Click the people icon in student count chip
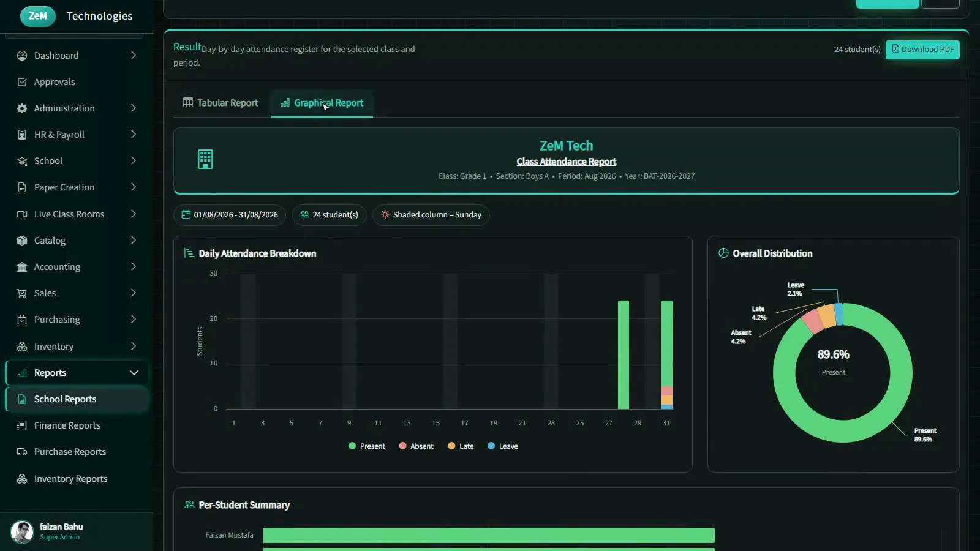 tap(305, 215)
